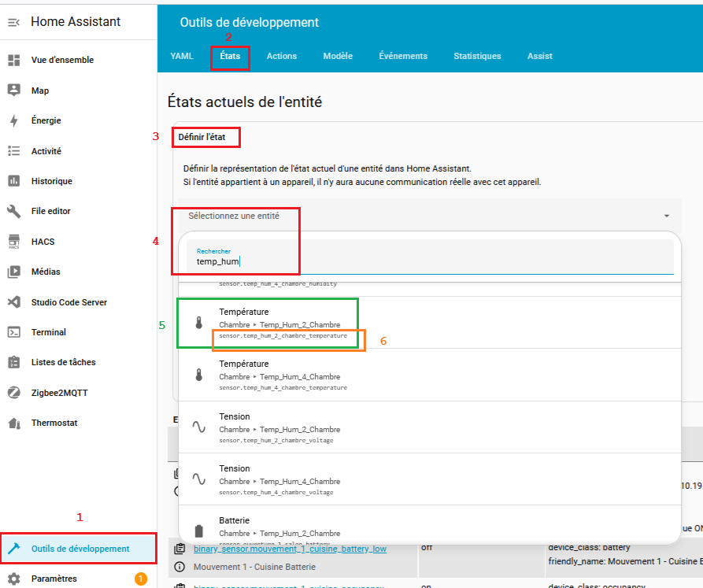This screenshot has width=703, height=588.
Task: Expand the 'Sélectionnez une entité' dropdown arrow
Action: point(666,216)
